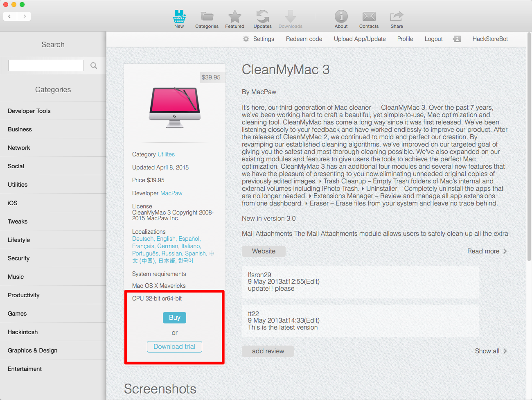The width and height of the screenshot is (532, 400).
Task: Open Redeem code menu item
Action: (x=304, y=39)
